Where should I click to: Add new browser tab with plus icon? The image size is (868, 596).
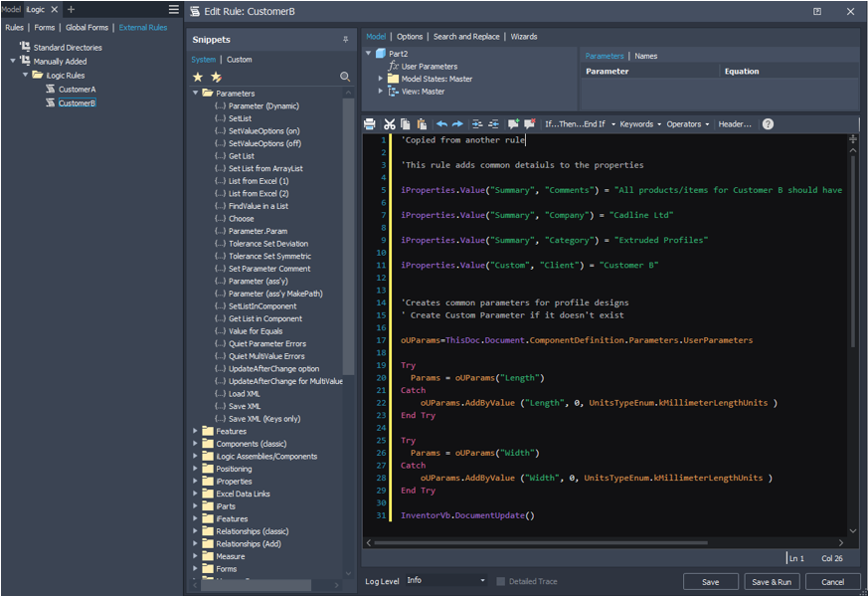(x=71, y=9)
